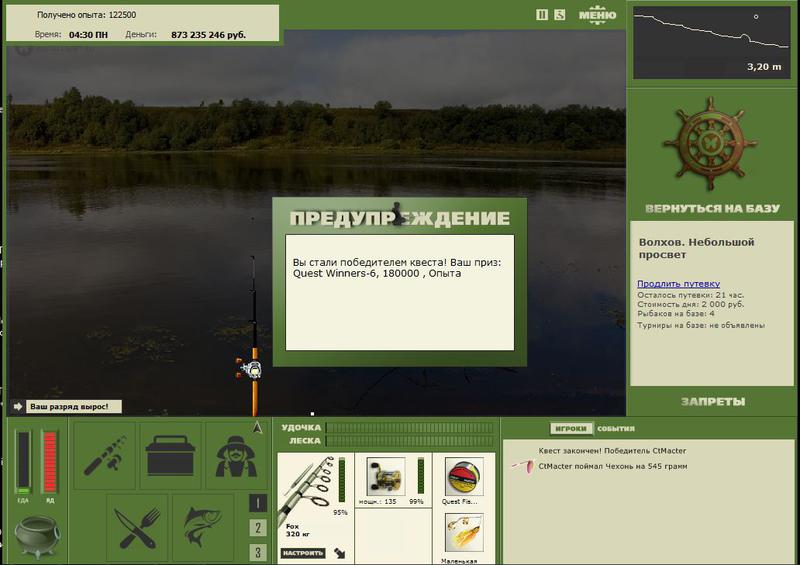Click the Ваш разряд вырос! notification

pos(74,407)
